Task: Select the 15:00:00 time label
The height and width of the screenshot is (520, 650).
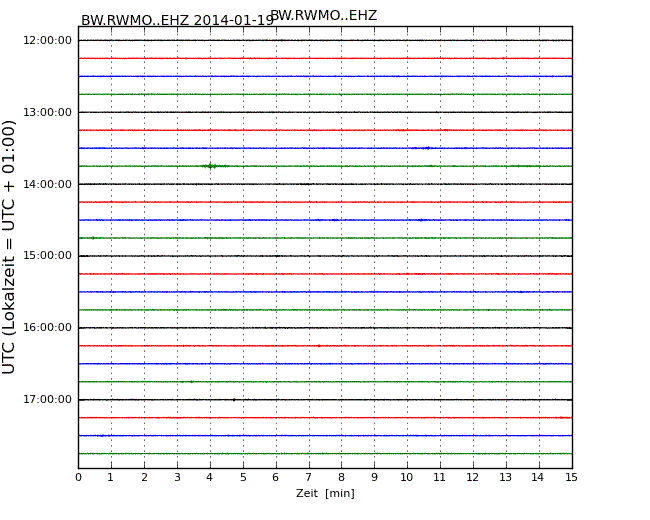Action: click(x=48, y=255)
